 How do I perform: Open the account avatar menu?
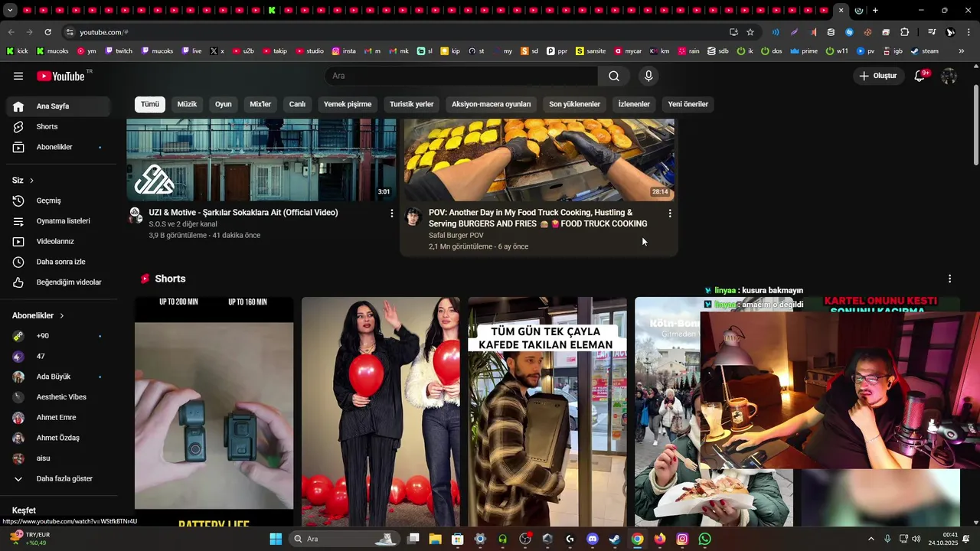click(x=949, y=76)
